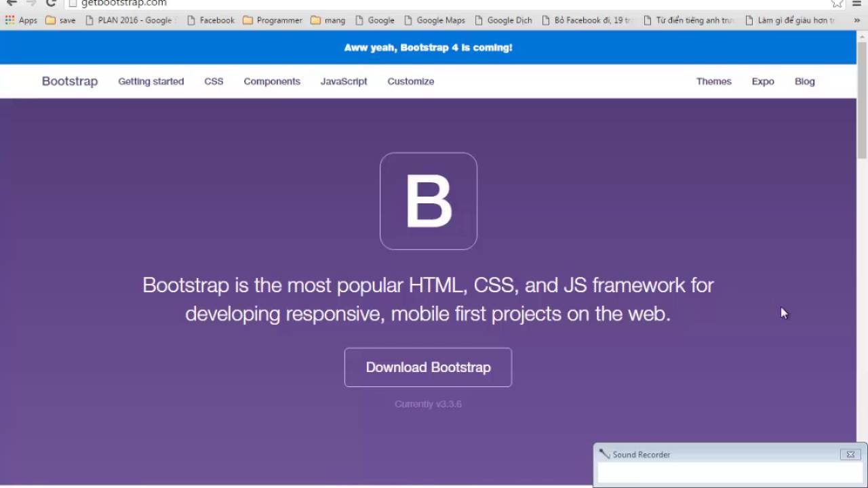The height and width of the screenshot is (488, 868).
Task: Open the JavaScript nav item
Action: click(x=344, y=81)
